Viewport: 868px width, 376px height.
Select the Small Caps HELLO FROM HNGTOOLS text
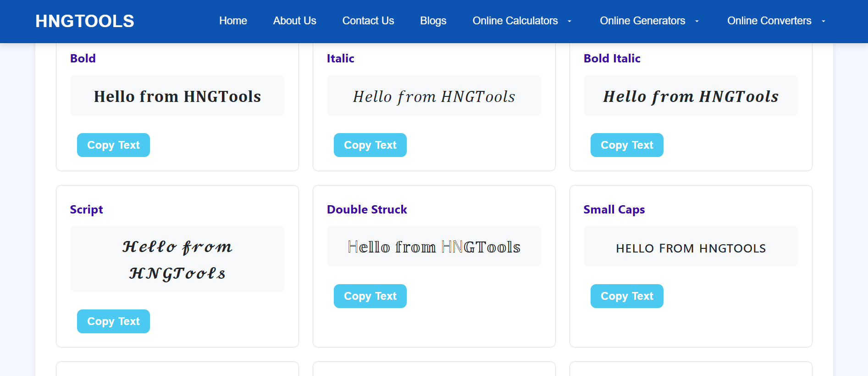691,248
